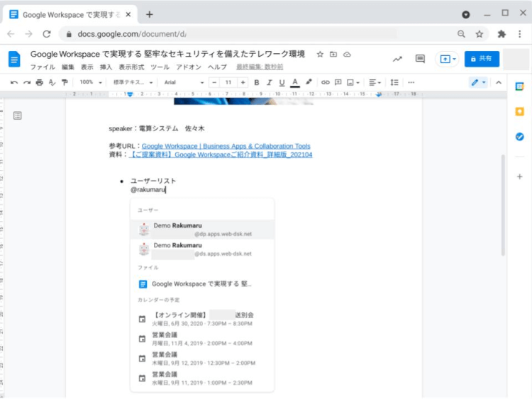Click the Redo icon in toolbar
This screenshot has width=532, height=399.
[x=27, y=82]
